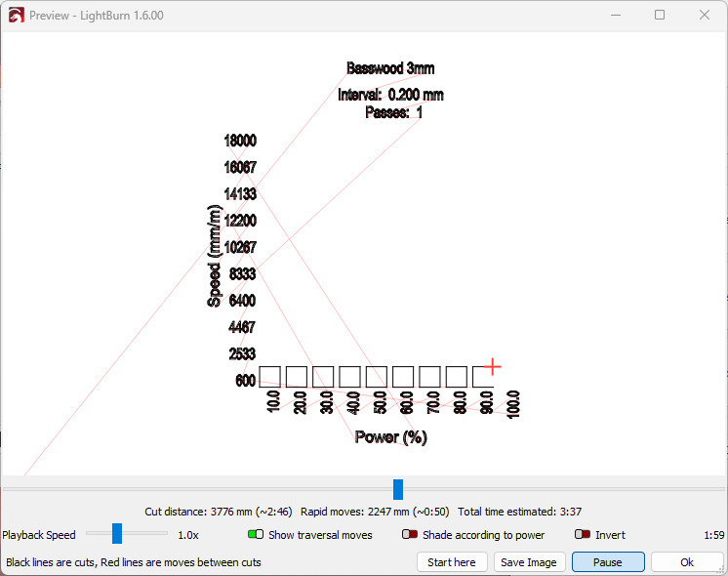Confirm with the Ok button

coord(687,562)
